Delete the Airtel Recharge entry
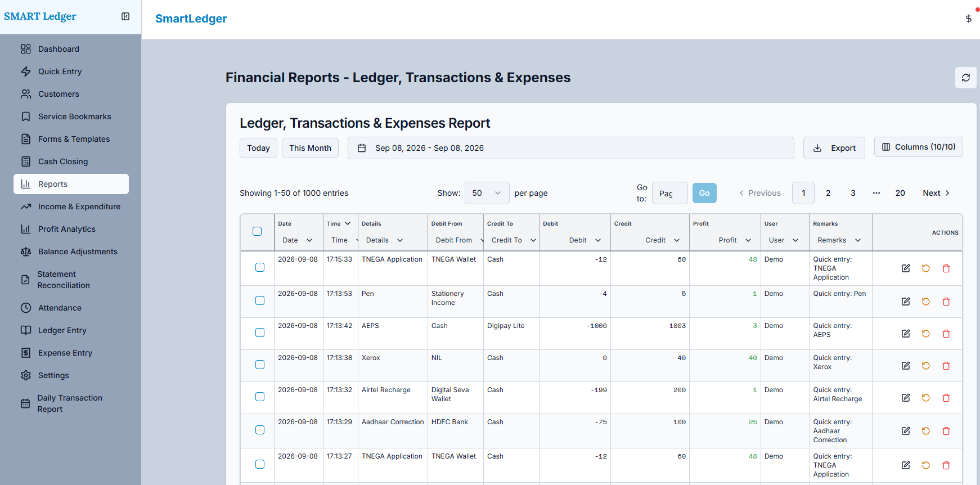980x485 pixels. pos(946,398)
